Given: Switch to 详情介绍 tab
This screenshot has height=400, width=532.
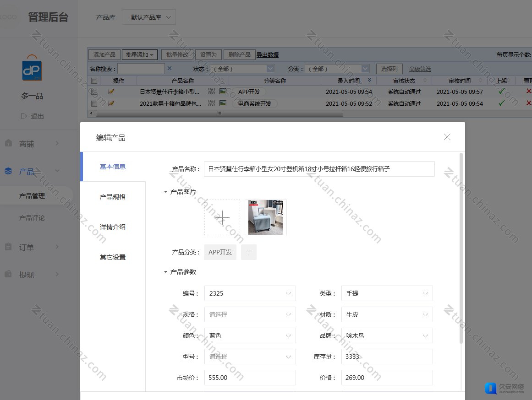Looking at the screenshot, I should [x=113, y=227].
